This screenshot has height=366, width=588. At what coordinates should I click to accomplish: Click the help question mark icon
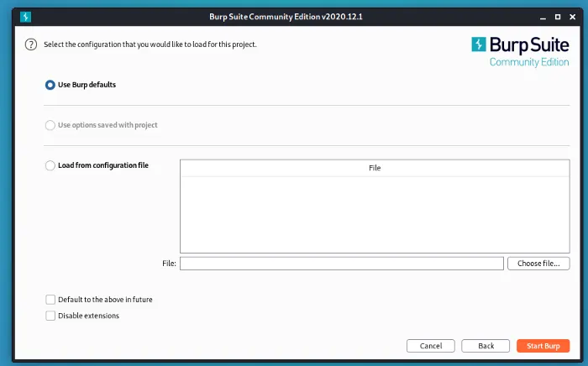31,44
